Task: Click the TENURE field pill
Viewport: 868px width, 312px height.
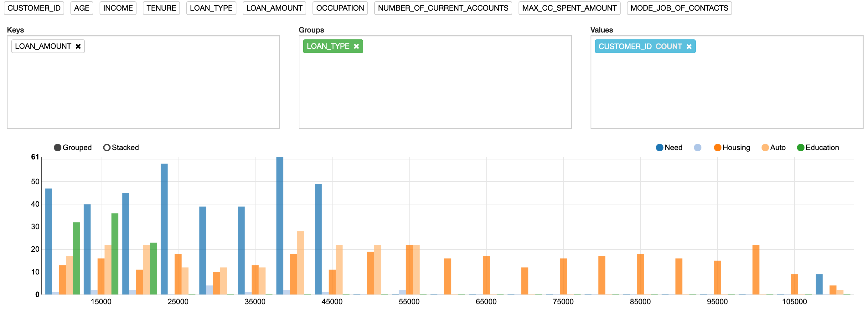Action: pos(161,8)
